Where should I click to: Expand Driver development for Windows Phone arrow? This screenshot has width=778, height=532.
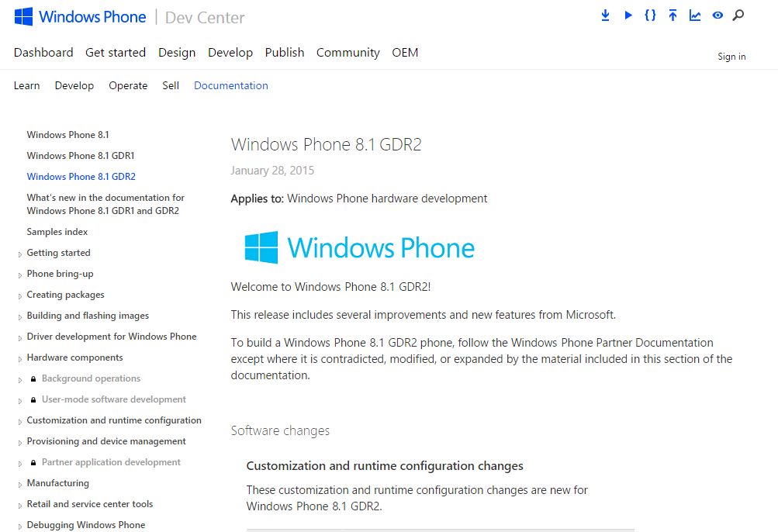(20, 338)
